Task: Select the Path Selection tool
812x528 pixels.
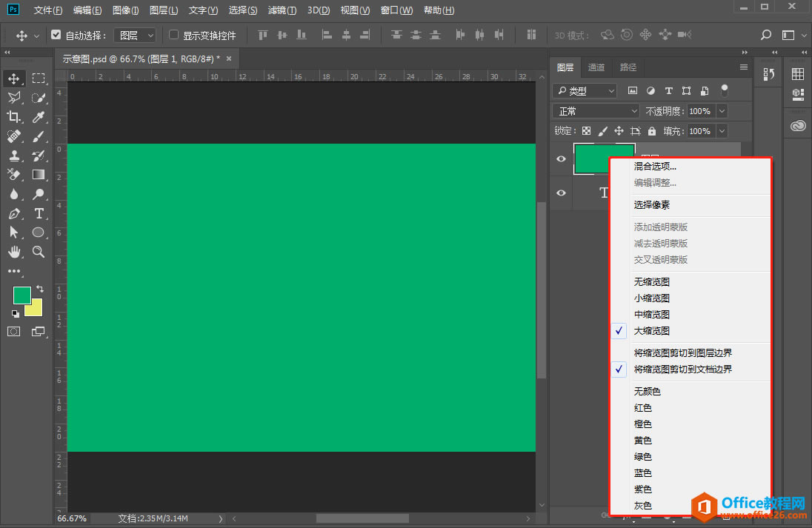Action: pyautogui.click(x=14, y=233)
